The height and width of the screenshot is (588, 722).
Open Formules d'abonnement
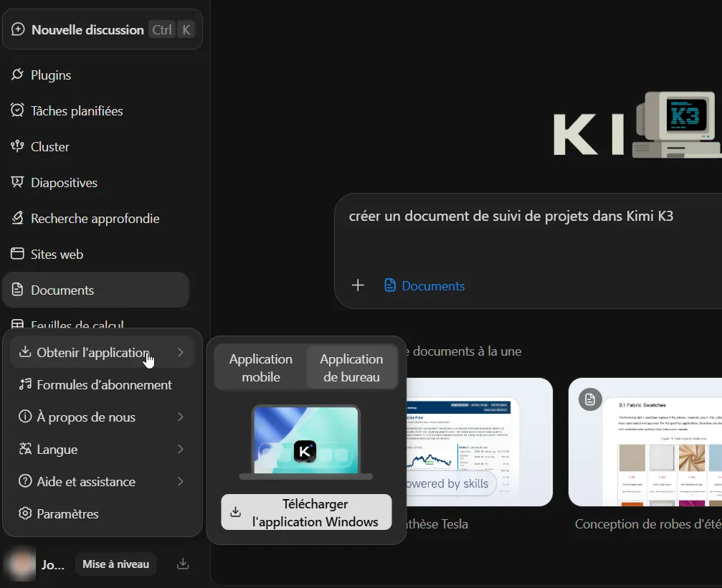point(104,385)
